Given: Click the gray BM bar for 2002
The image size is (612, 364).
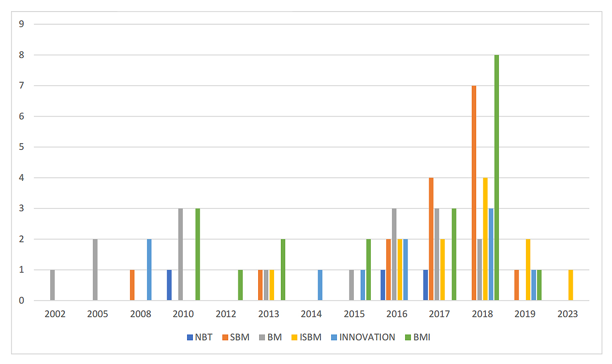Looking at the screenshot, I should coord(52,285).
